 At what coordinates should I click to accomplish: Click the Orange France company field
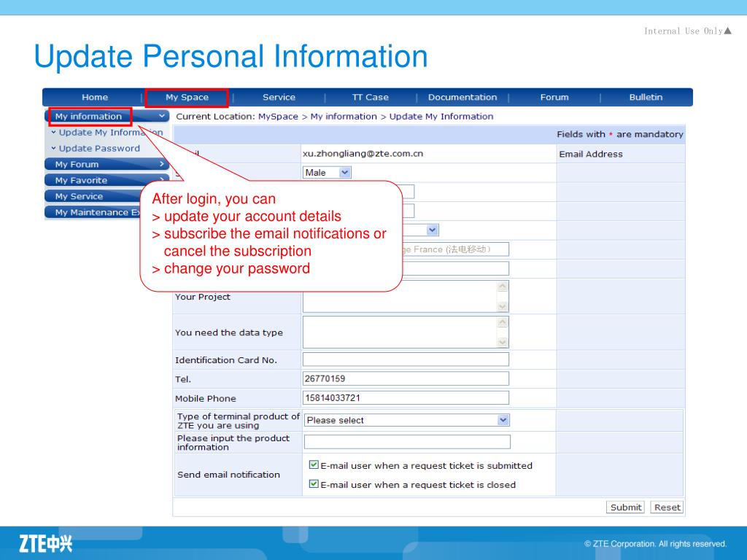pos(455,249)
